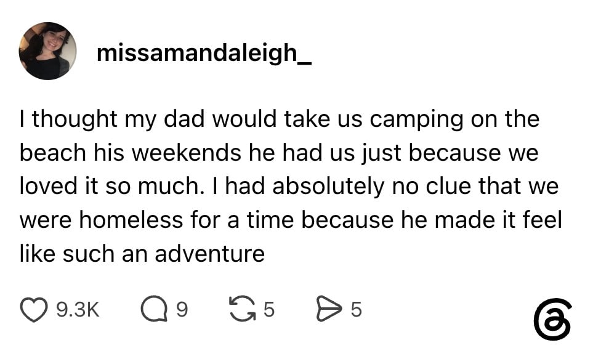
Task: Click the word "adventure" in the post
Action: (210, 254)
